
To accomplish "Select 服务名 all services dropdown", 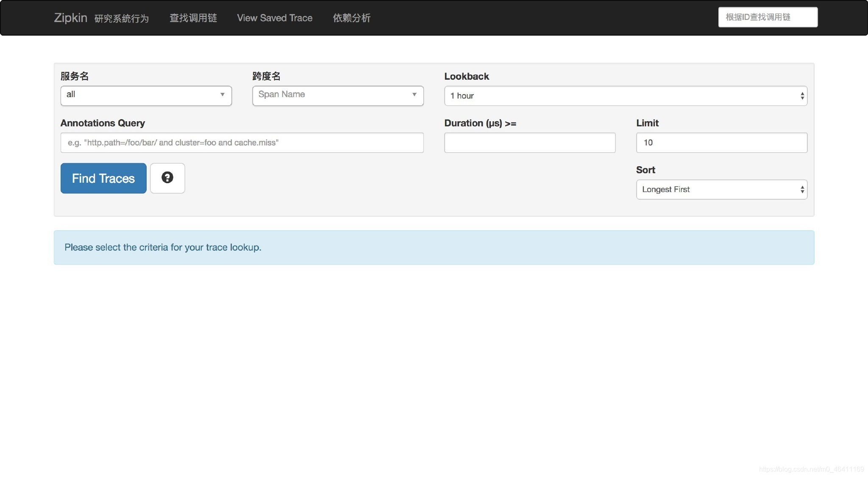I will (145, 95).
